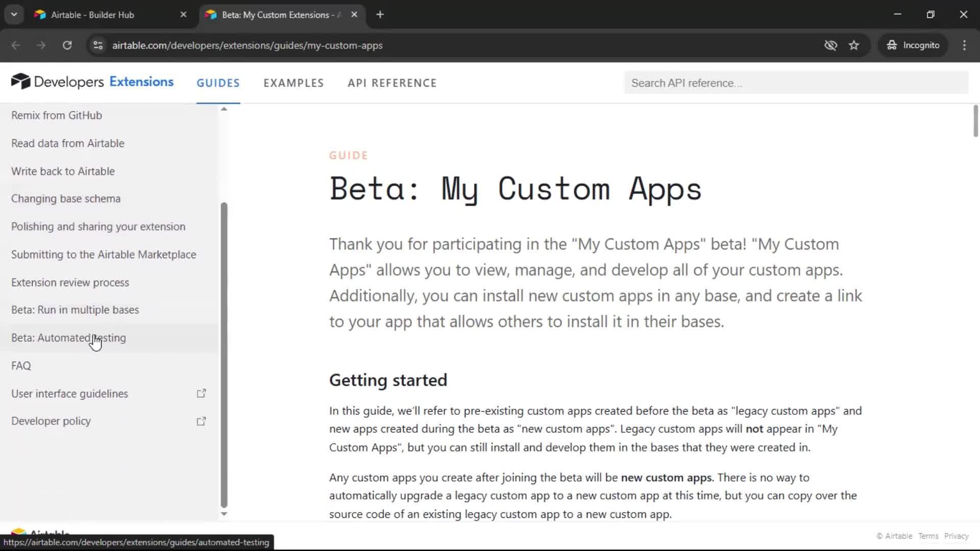This screenshot has height=551, width=980.
Task: Open Read data from Airtable guide
Action: click(68, 143)
